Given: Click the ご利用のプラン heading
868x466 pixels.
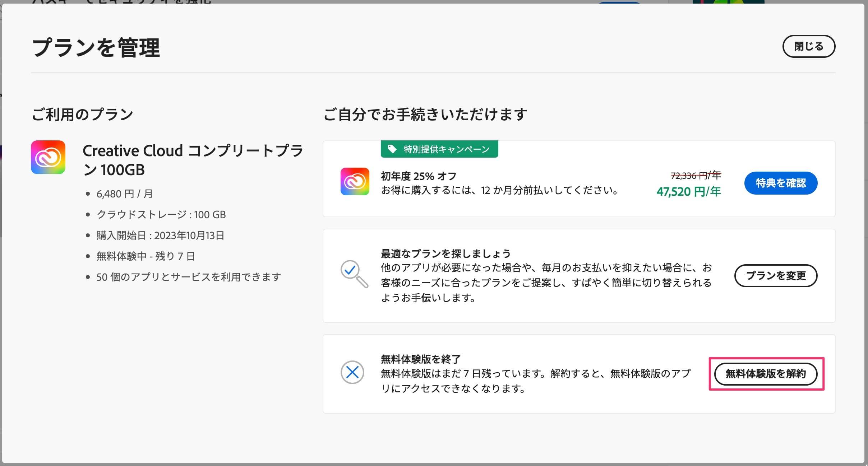Looking at the screenshot, I should click(x=82, y=115).
